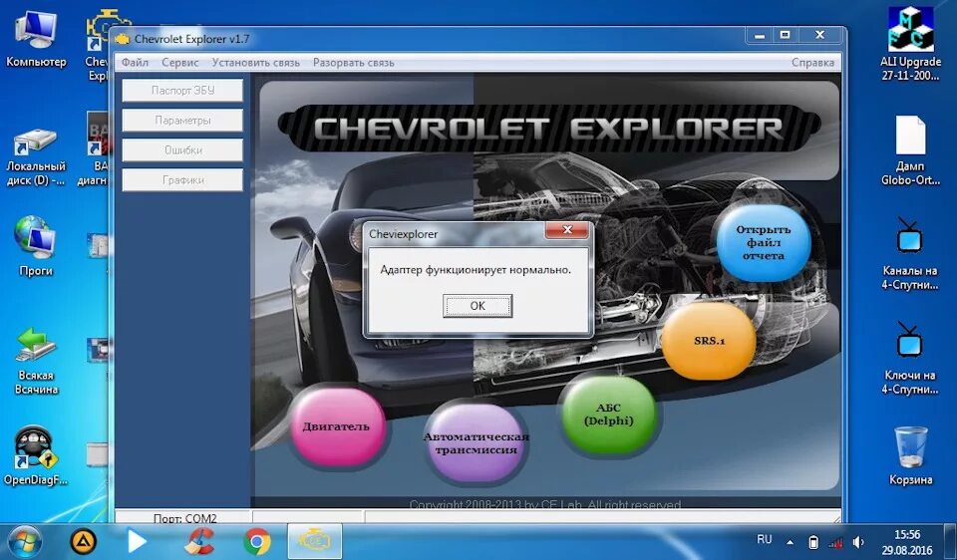Select the Корзина recycle bin icon
The width and height of the screenshot is (957, 560).
click(910, 455)
